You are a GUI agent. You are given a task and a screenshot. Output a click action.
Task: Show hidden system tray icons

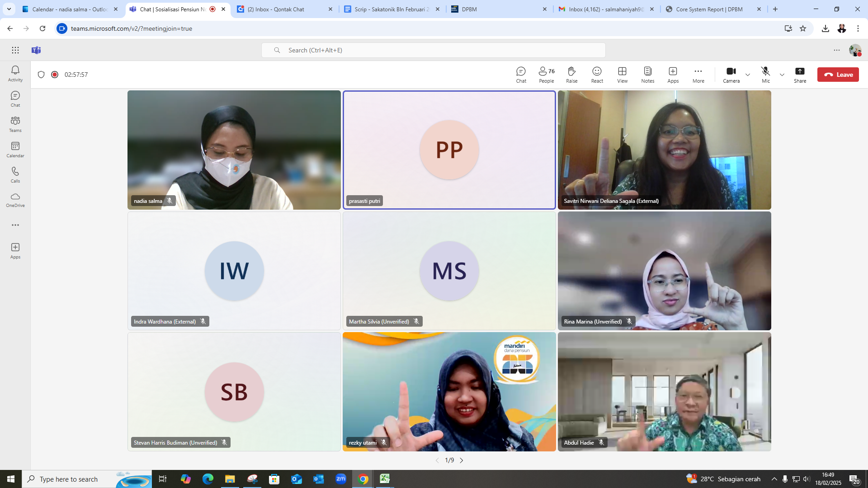click(x=774, y=479)
